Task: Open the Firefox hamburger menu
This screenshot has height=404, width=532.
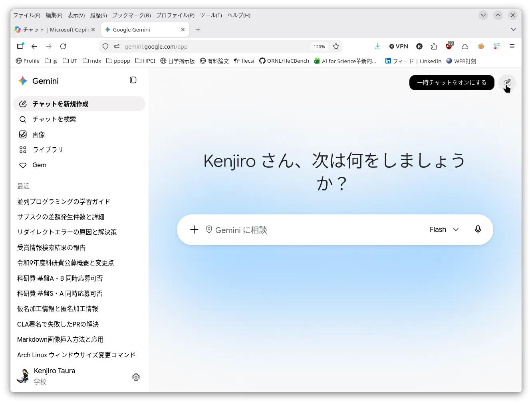Action: tap(512, 46)
